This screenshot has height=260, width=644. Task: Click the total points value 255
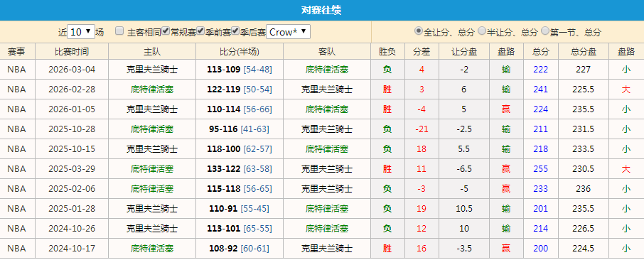coord(540,169)
